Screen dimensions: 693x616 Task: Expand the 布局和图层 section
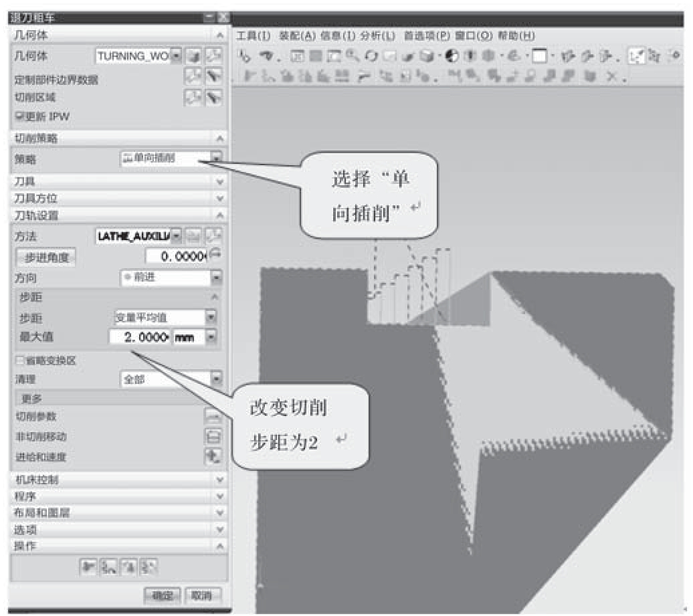(x=118, y=512)
